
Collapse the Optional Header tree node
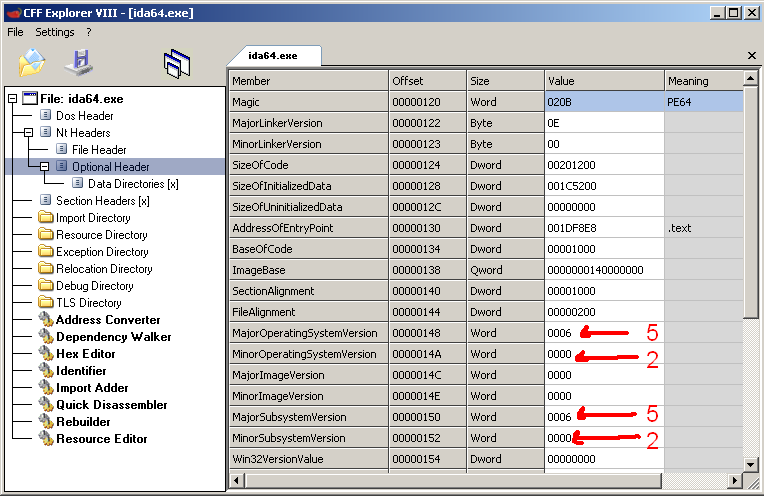tap(44, 167)
